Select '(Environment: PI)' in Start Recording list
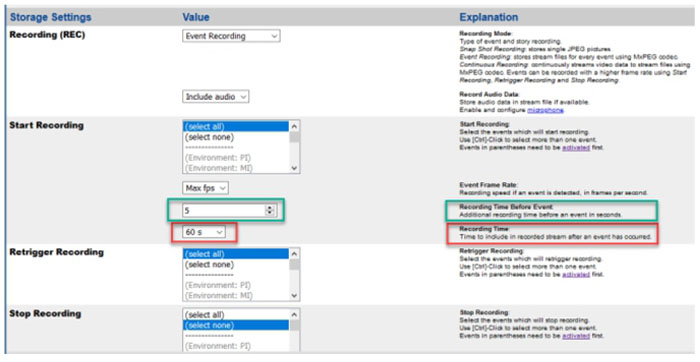 [236, 158]
